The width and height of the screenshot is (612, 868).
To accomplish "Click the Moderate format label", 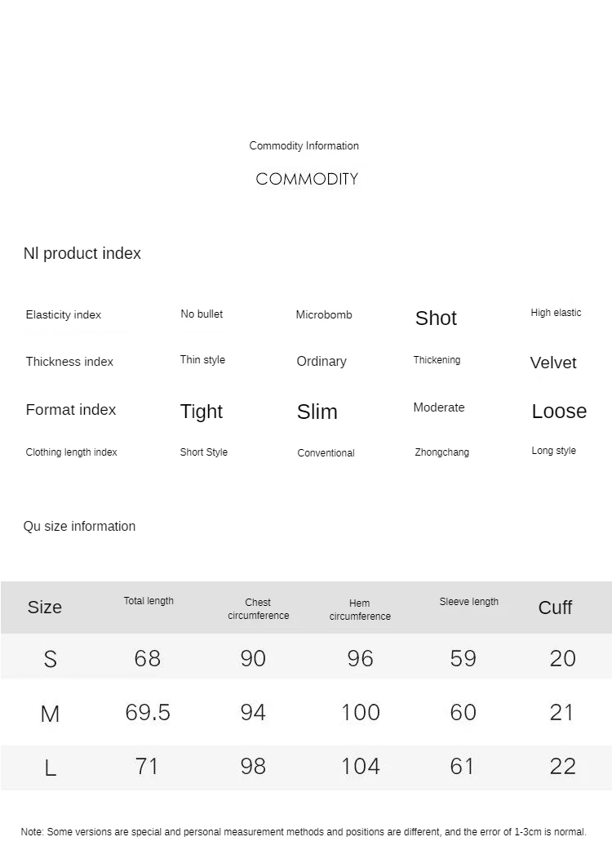I will [439, 407].
